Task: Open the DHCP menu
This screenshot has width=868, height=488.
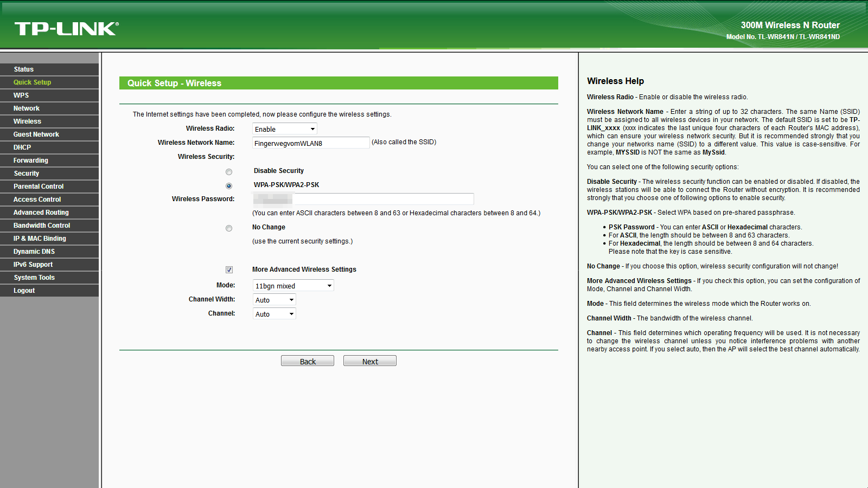Action: [x=49, y=147]
